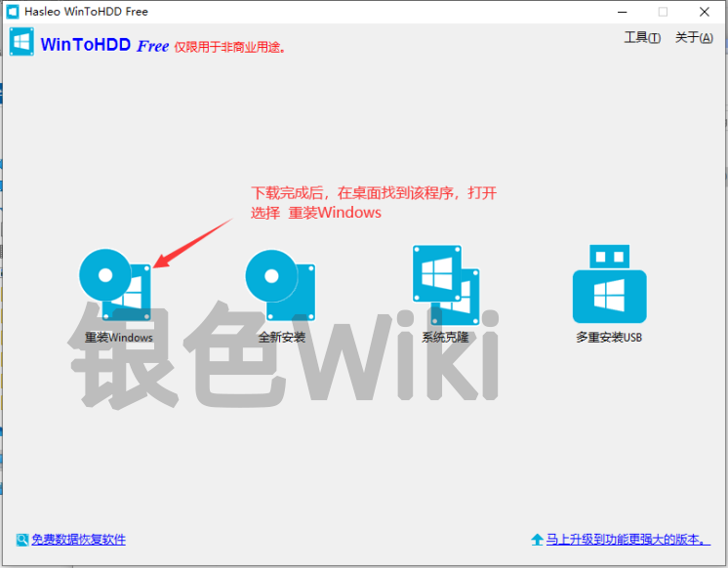
Task: Click the 重装Windows disc icon
Action: click(115, 282)
